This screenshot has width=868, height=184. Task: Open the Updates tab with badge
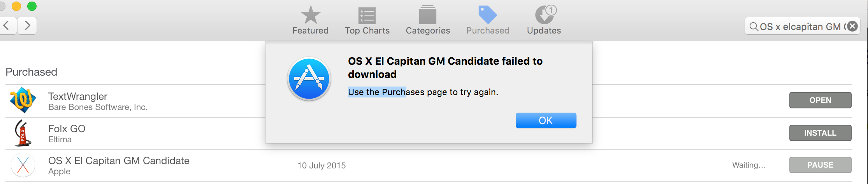pos(544,20)
